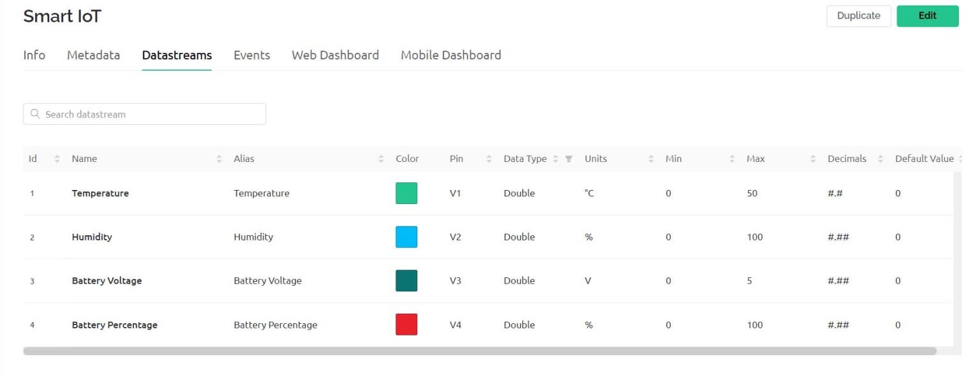Image resolution: width=980 pixels, height=380 pixels.
Task: Click the table's horizontal scrollbar
Action: pos(479,351)
